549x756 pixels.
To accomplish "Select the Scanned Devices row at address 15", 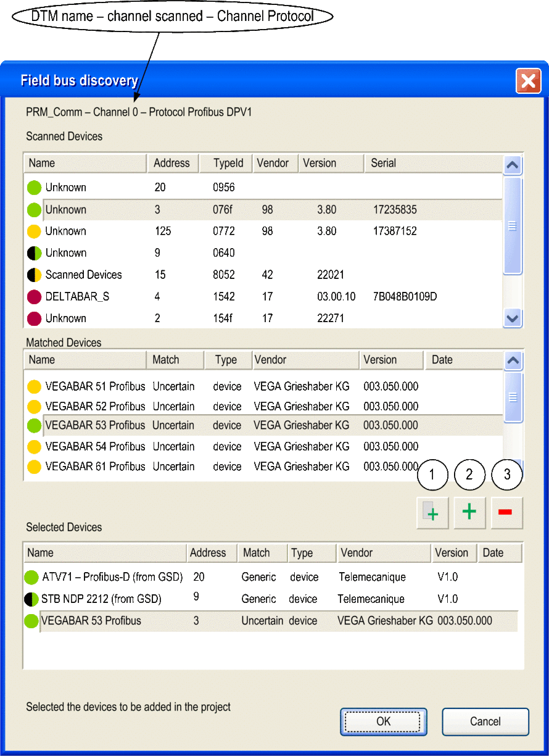I will [263, 275].
